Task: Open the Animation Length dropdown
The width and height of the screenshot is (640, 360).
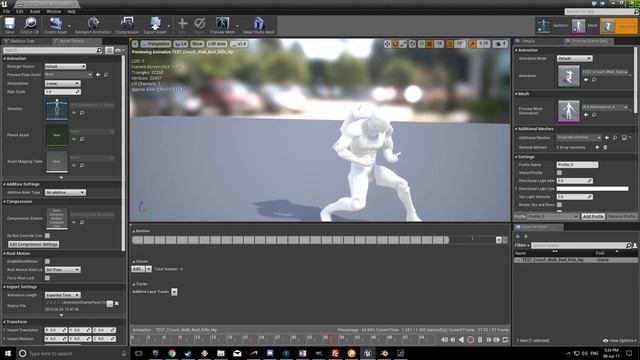Action: [x=62, y=295]
